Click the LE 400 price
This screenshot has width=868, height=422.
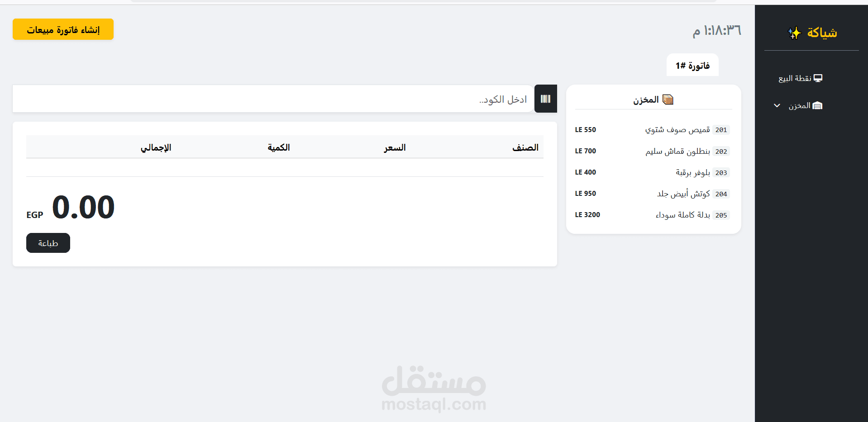(586, 172)
